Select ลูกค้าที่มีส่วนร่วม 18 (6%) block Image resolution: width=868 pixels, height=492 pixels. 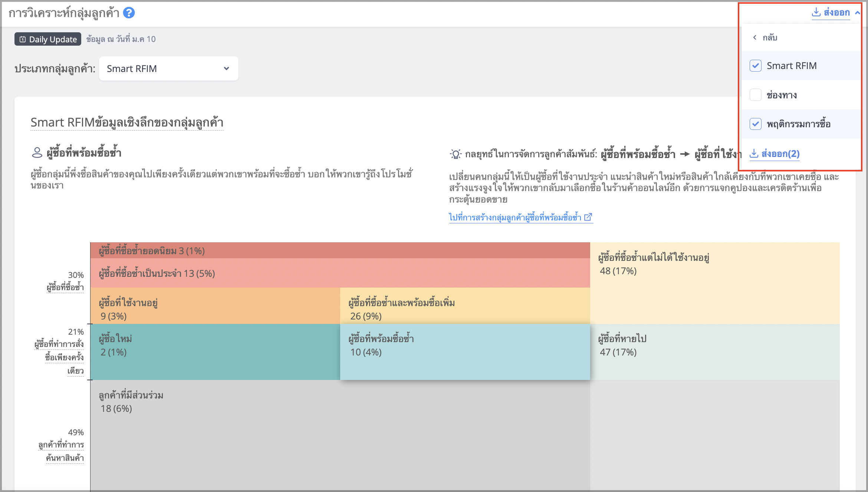point(340,436)
